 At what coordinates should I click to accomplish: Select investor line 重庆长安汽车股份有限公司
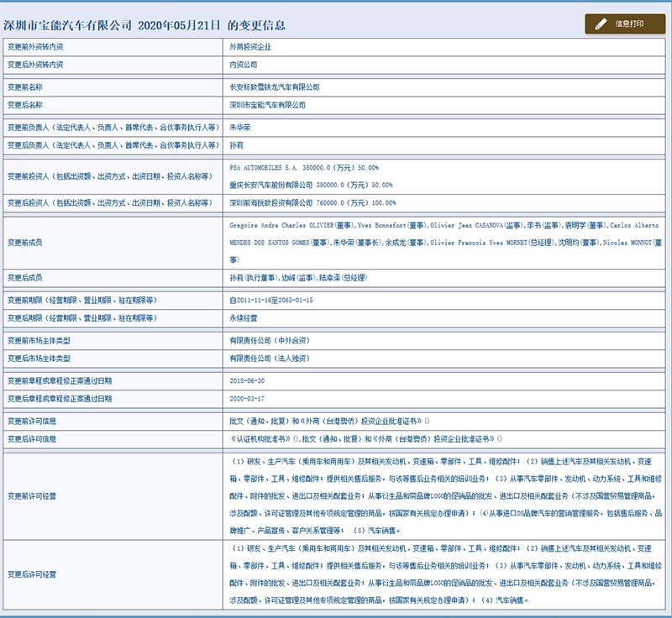tap(311, 185)
